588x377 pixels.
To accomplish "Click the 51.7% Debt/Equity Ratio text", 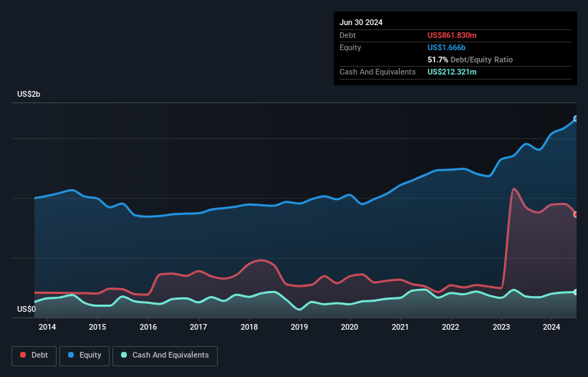I will [470, 59].
